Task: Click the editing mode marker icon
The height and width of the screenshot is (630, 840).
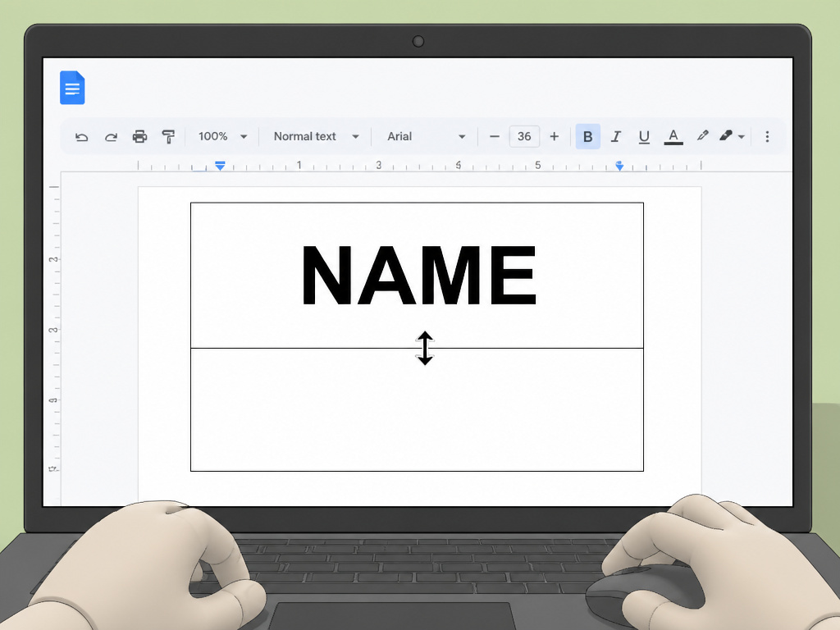Action: point(726,136)
